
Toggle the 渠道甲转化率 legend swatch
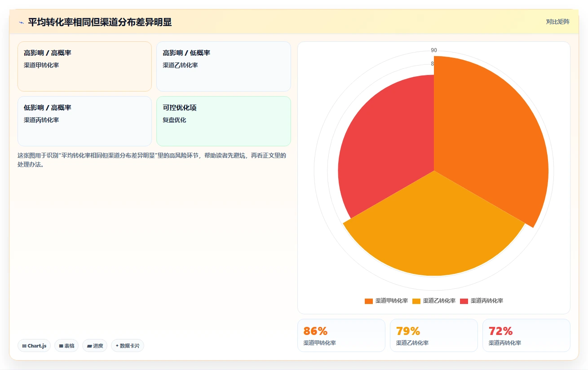pos(369,301)
